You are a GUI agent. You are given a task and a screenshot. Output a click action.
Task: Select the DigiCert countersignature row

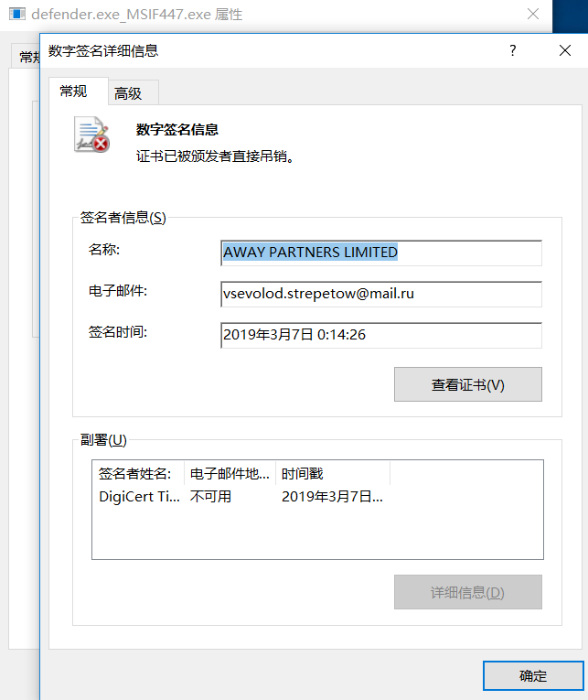coord(317,497)
